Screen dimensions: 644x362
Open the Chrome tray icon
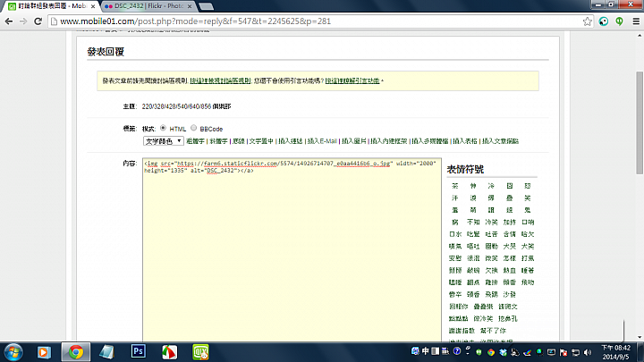(x=491, y=352)
